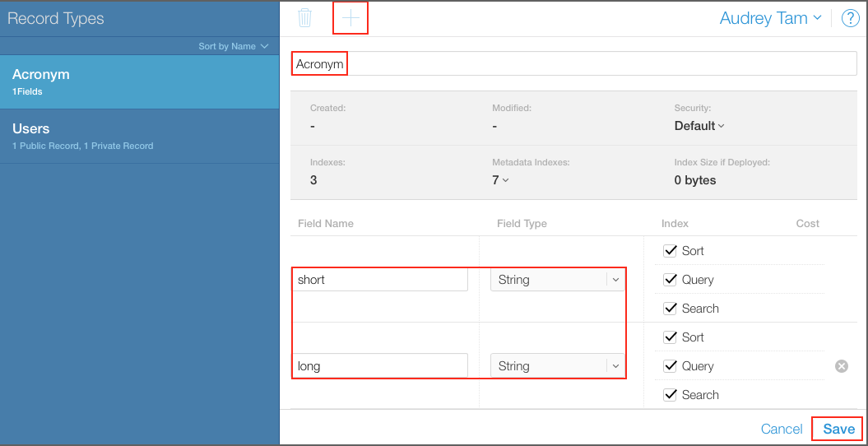The height and width of the screenshot is (446, 868).
Task: Select the Users record type
Action: click(140, 136)
